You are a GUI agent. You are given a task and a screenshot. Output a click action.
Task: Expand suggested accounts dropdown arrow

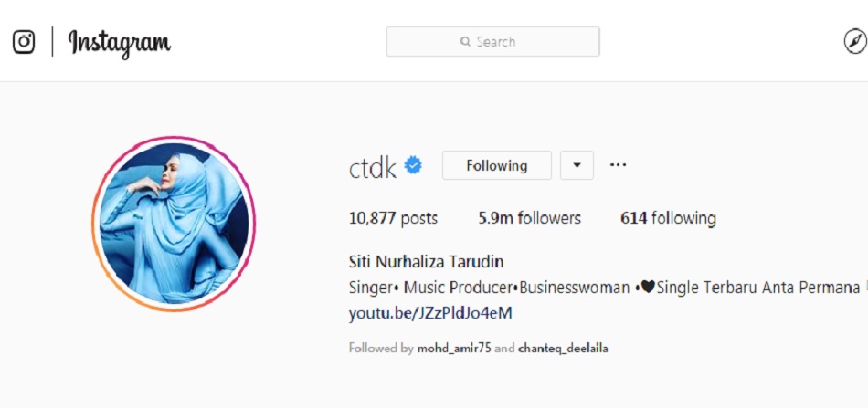coord(577,165)
